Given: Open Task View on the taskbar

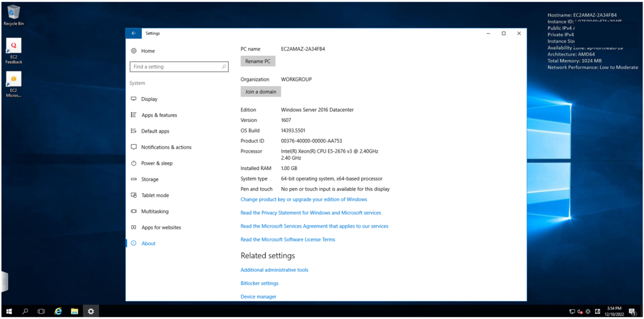Looking at the screenshot, I should click(x=41, y=311).
